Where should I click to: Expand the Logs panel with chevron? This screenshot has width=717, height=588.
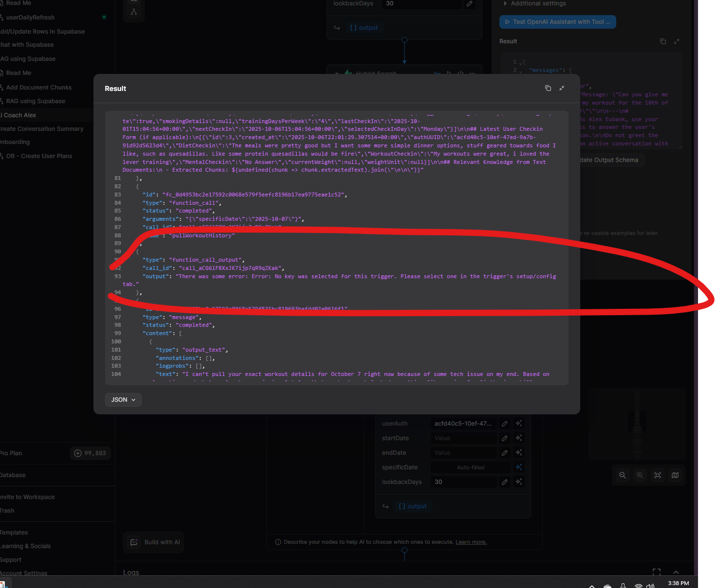coord(676,572)
